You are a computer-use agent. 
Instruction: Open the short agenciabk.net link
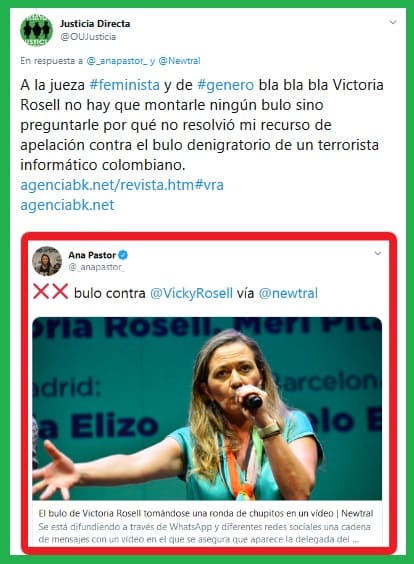coord(67,205)
